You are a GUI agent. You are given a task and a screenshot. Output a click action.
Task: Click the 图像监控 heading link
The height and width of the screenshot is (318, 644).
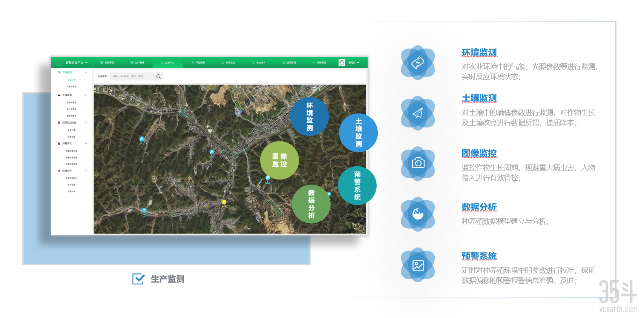[479, 153]
